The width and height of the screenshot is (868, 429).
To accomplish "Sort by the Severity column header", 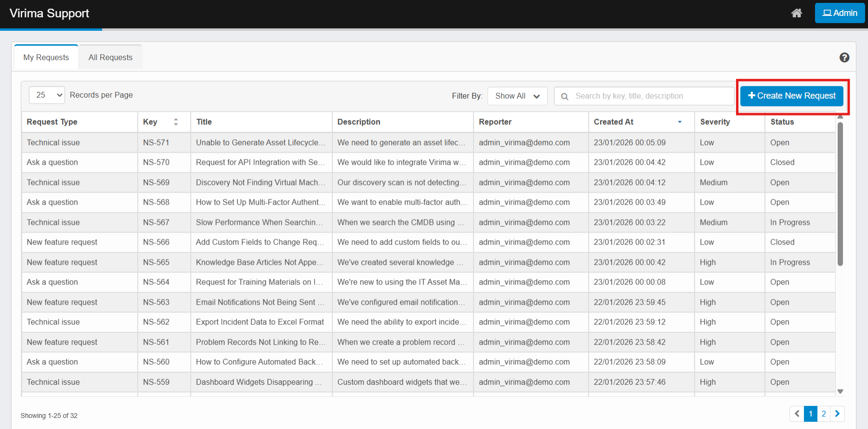I will tap(715, 122).
